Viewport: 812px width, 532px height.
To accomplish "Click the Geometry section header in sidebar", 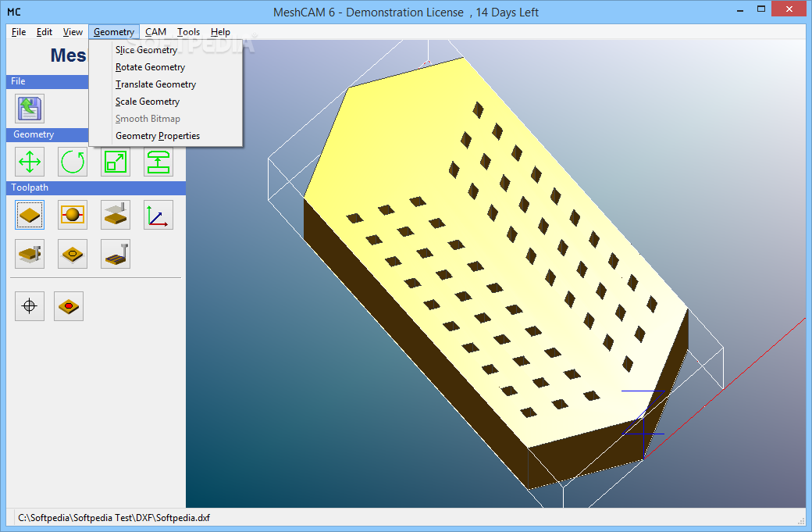I will (x=48, y=134).
